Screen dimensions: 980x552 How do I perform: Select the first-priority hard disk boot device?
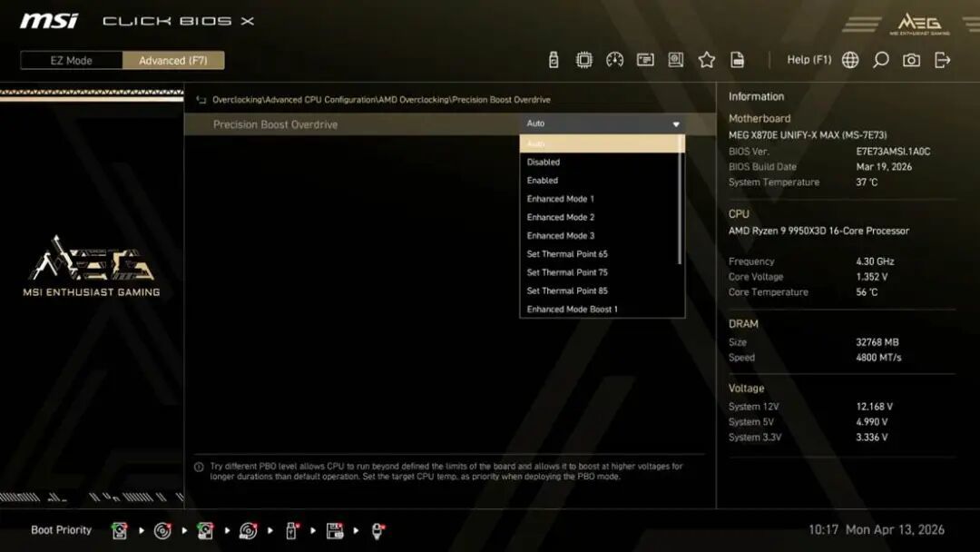click(120, 531)
